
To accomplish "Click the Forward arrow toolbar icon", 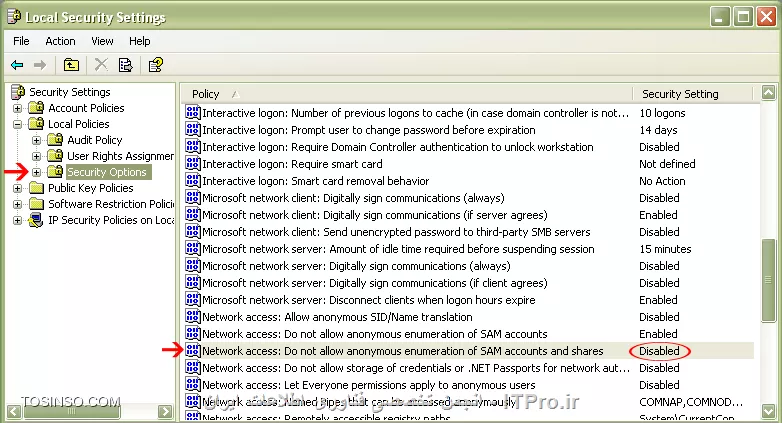I will 40,65.
